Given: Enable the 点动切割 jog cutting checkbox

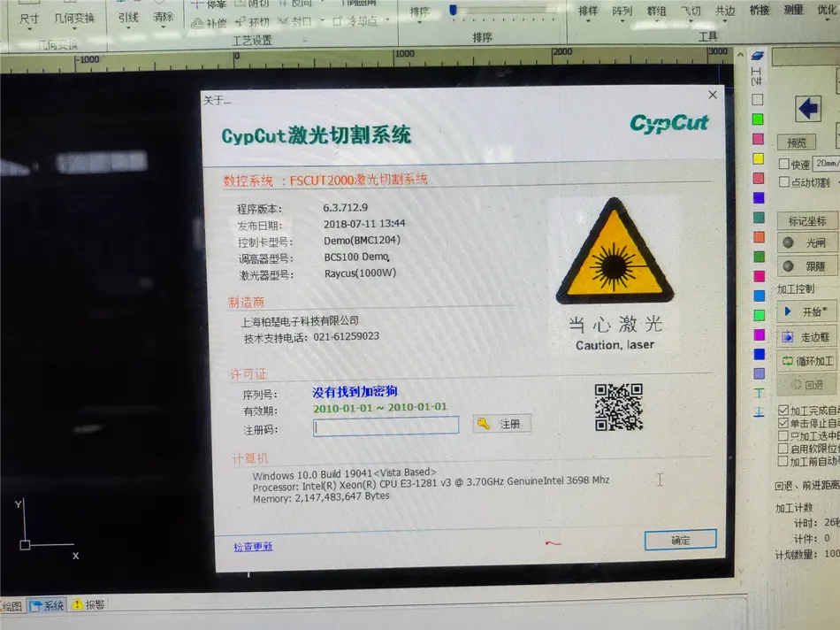Looking at the screenshot, I should coord(783,182).
